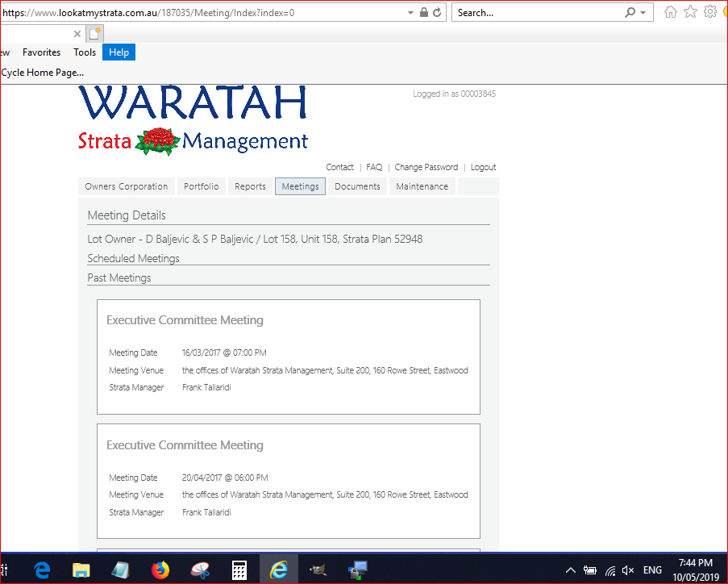
Task: Click the 20/04/2017 meeting date text
Action: pos(225,478)
